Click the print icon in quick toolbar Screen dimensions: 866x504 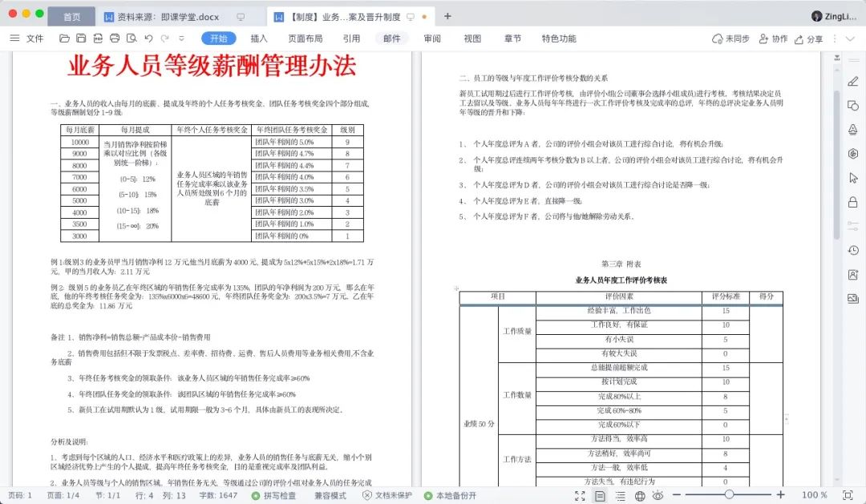coord(115,38)
